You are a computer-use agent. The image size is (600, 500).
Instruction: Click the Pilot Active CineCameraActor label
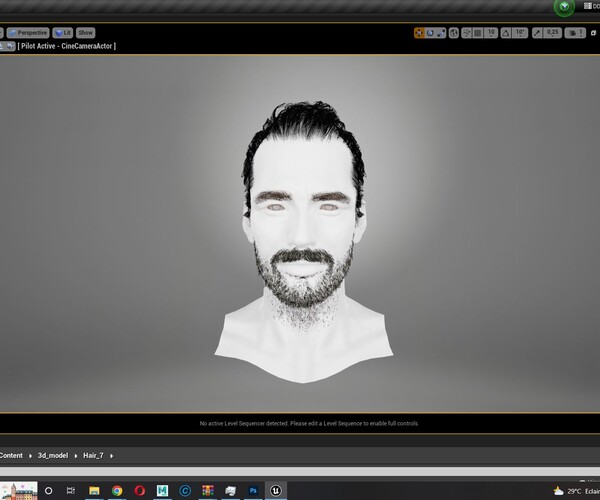(x=67, y=46)
